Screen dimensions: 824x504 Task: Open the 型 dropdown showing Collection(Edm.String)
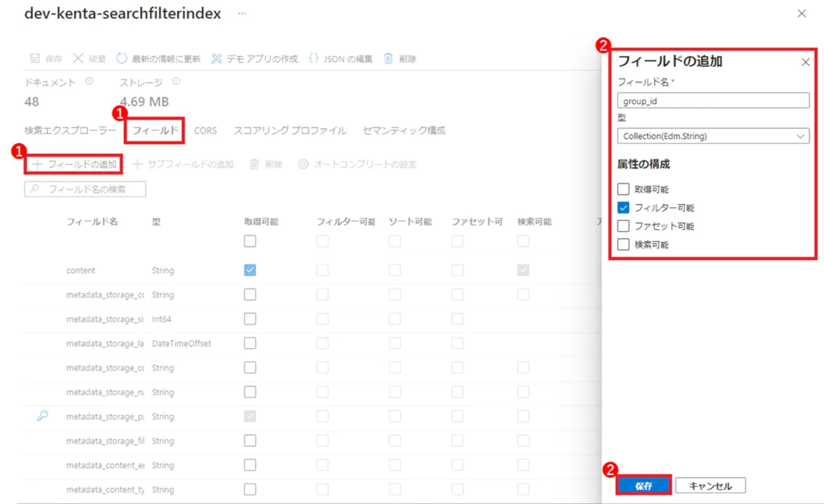click(x=713, y=136)
